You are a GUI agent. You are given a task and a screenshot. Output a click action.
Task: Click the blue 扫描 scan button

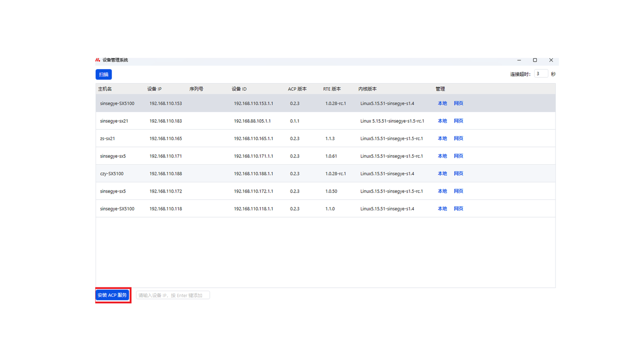coord(104,74)
